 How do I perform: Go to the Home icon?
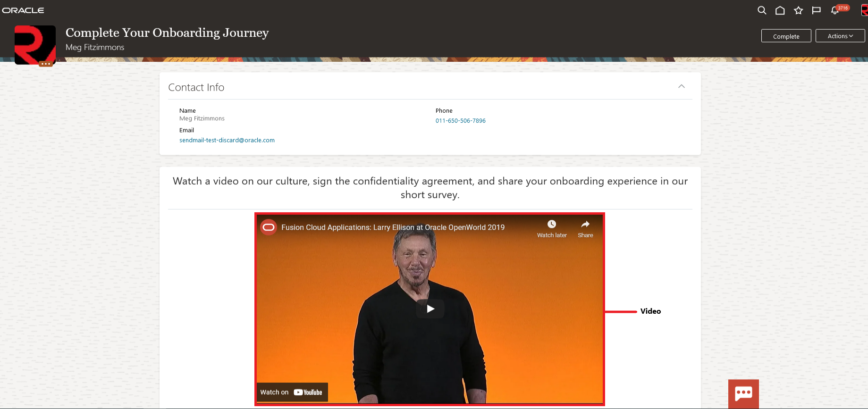coord(780,10)
